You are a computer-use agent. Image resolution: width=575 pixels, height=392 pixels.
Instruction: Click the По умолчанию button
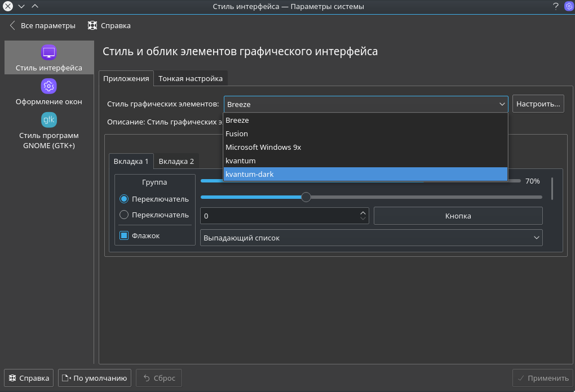[95, 378]
